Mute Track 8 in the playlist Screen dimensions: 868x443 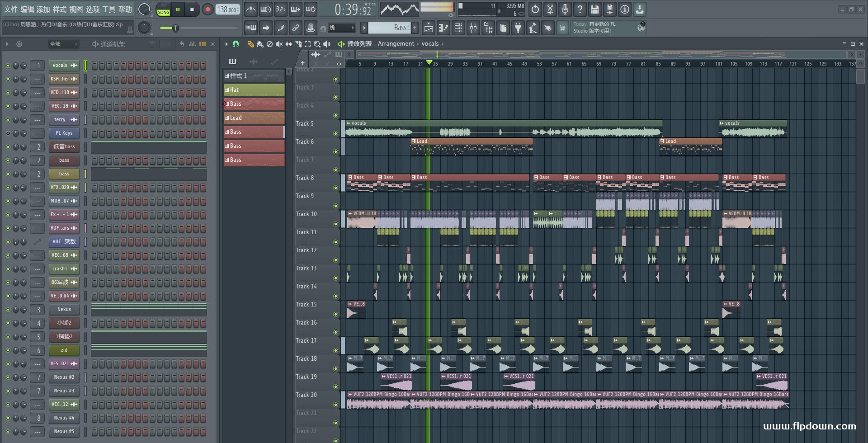tap(335, 188)
